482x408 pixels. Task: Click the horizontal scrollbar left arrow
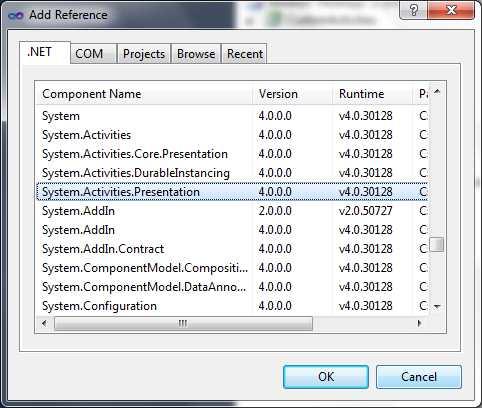[x=44, y=323]
